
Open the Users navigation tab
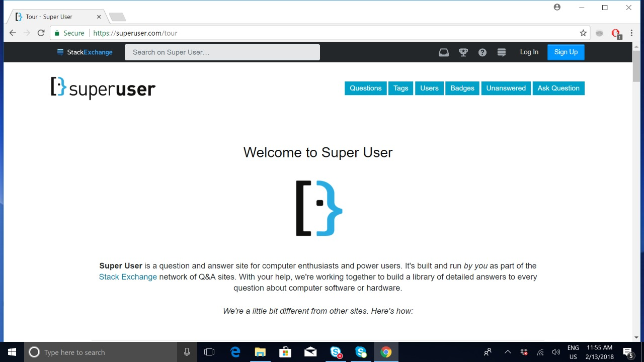tap(429, 88)
